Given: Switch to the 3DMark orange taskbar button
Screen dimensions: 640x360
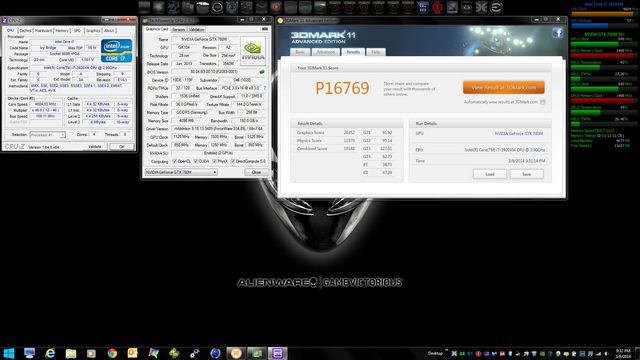Looking at the screenshot, I should (236, 353).
